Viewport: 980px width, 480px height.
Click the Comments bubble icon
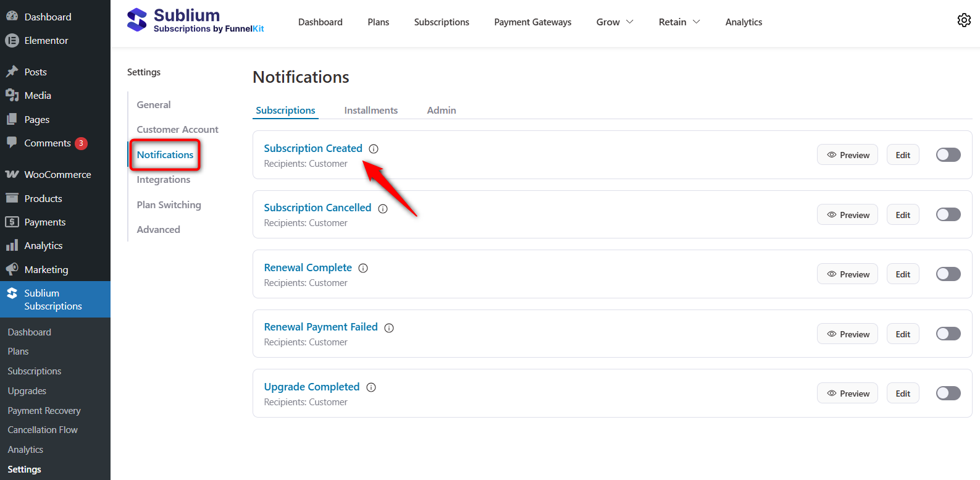[12, 143]
